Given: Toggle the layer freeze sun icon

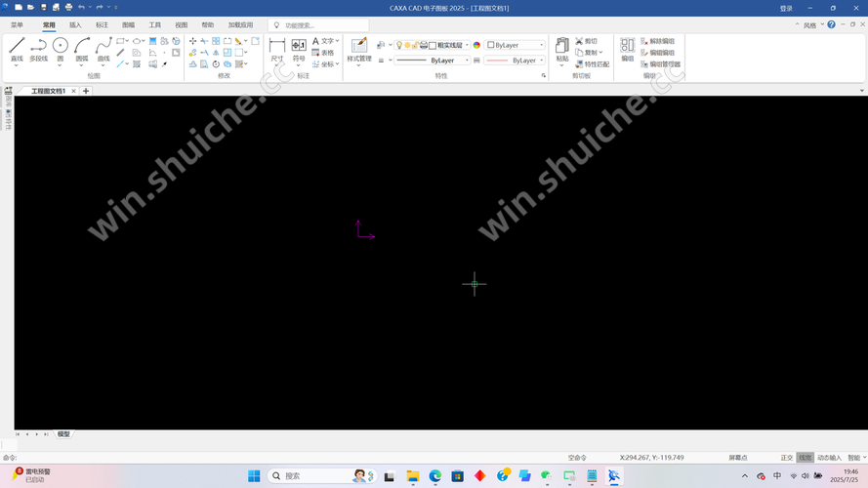Looking at the screenshot, I should point(407,45).
